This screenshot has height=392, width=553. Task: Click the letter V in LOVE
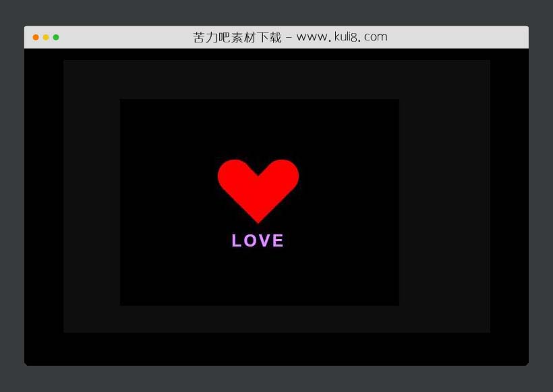(264, 240)
